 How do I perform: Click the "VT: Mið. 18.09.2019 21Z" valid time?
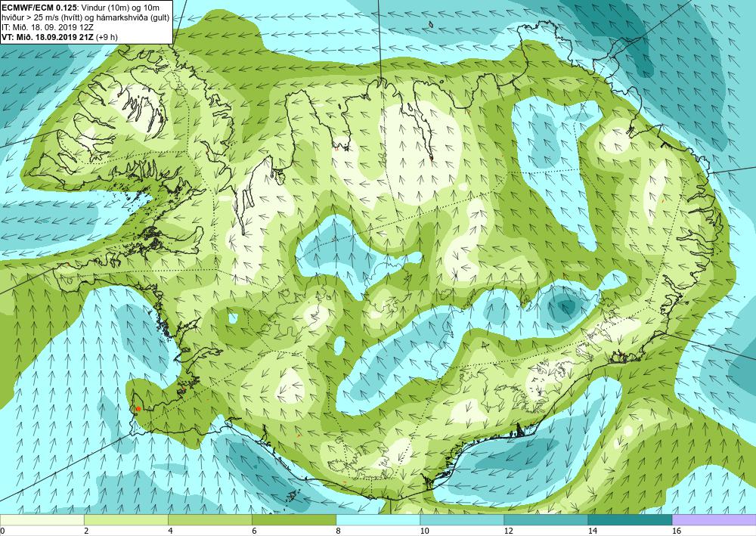[x=48, y=37]
